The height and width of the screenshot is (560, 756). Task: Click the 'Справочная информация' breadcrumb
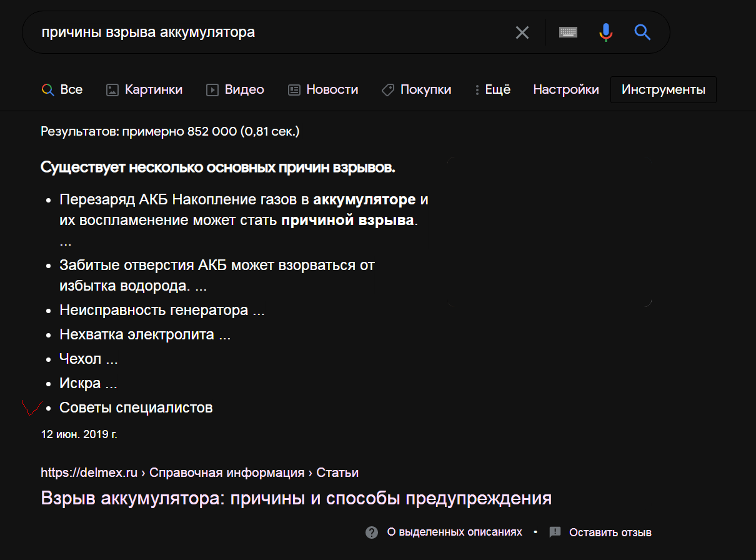tap(227, 472)
